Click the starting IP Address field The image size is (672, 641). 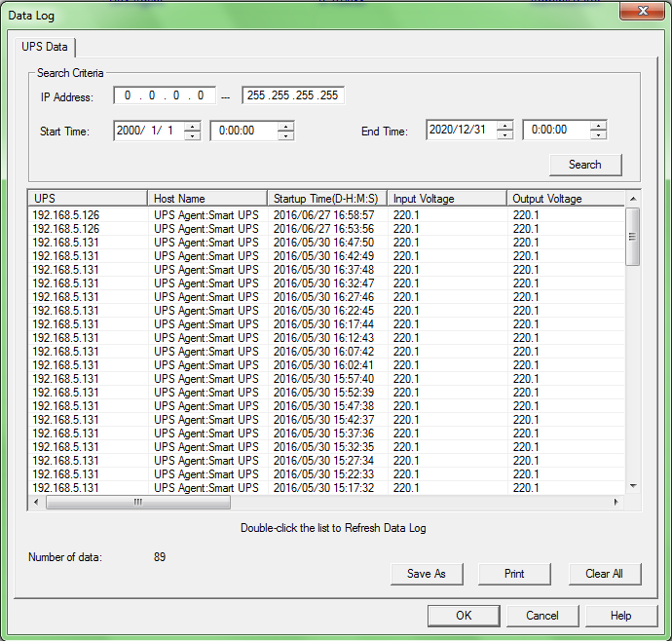point(165,95)
